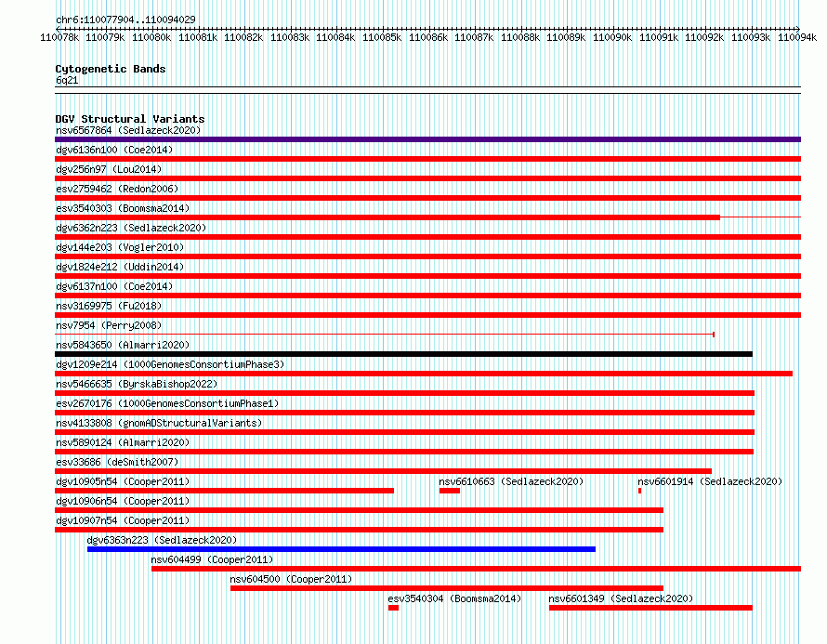
Task: Click the nsv6567864 (Sedlazeck2020) variant label
Action: coord(128,130)
